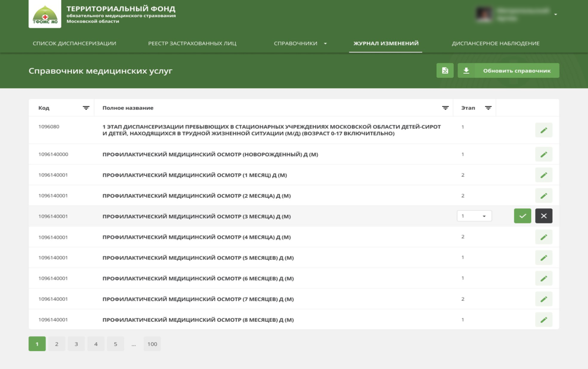
Task: Go to page 1 in pagination
Action: point(37,344)
